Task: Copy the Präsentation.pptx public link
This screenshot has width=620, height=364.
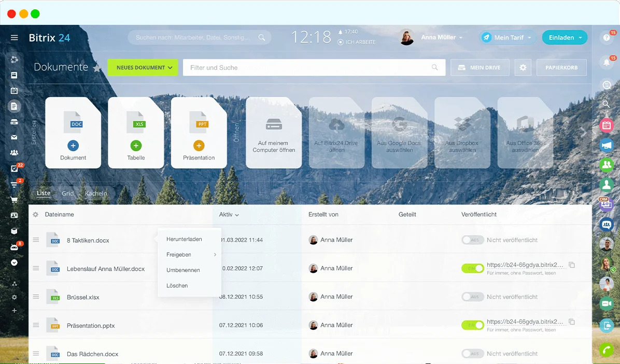Action: tap(572, 322)
